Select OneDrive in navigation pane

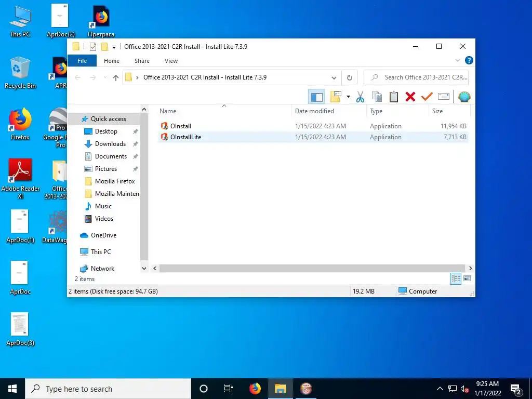103,235
